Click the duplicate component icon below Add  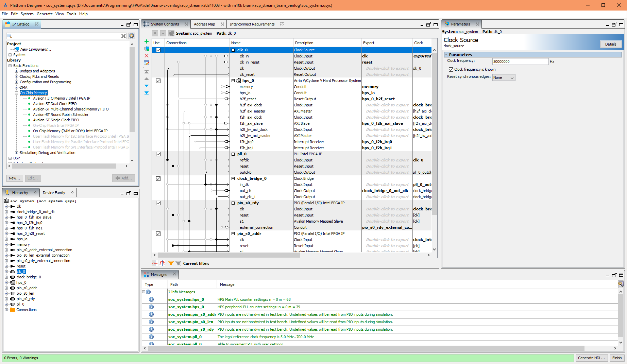[147, 49]
